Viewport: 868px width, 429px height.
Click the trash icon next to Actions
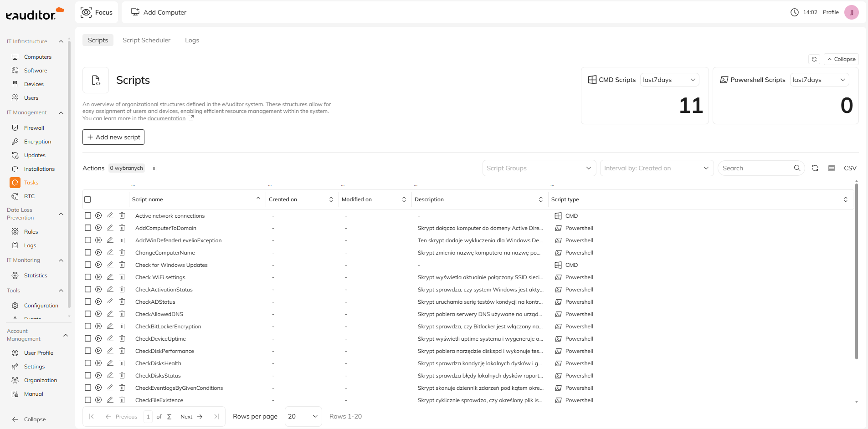[x=154, y=168]
